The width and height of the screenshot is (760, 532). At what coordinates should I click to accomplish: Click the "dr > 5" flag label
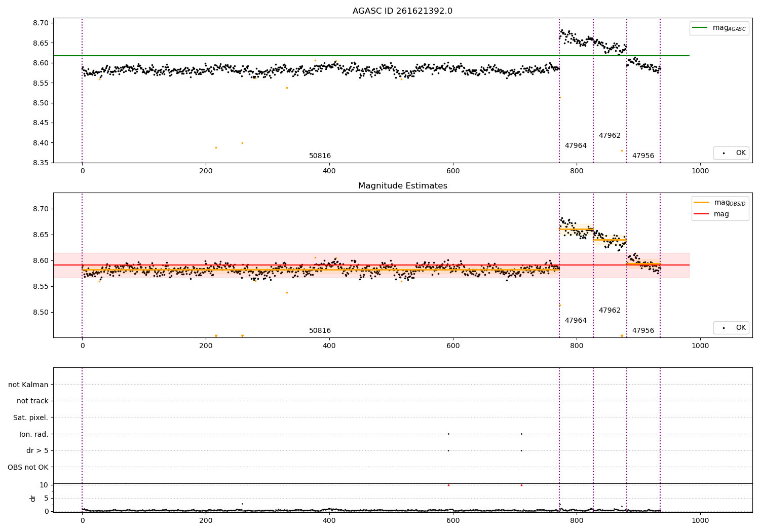click(37, 451)
